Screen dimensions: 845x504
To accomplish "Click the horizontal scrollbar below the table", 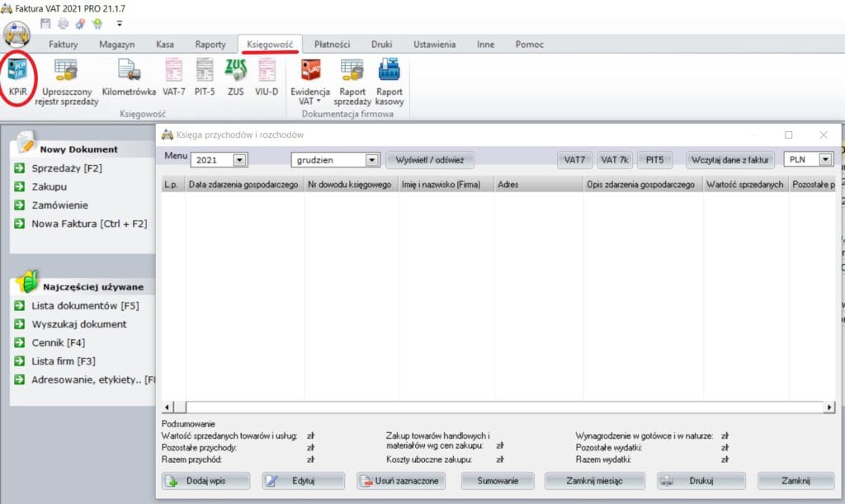I will (x=495, y=407).
